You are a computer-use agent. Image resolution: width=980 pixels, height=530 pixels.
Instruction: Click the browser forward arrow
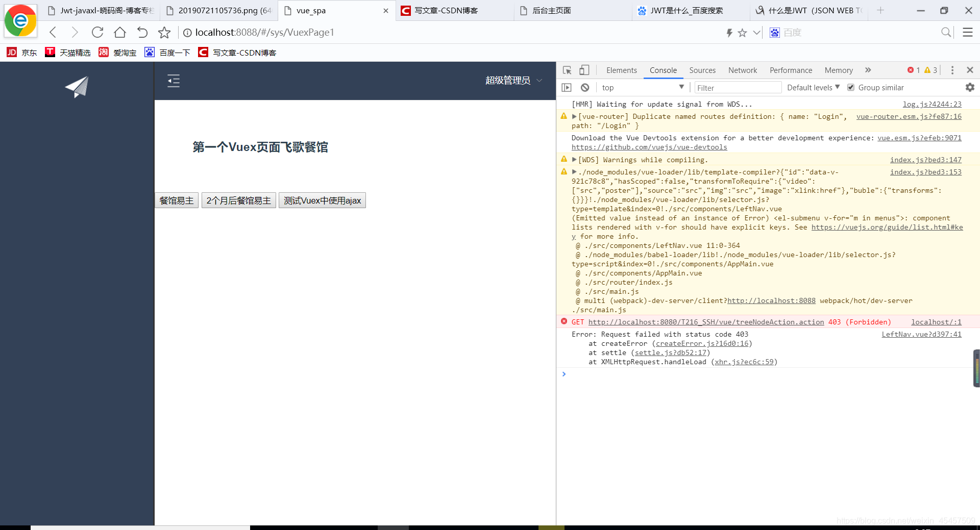(x=75, y=33)
